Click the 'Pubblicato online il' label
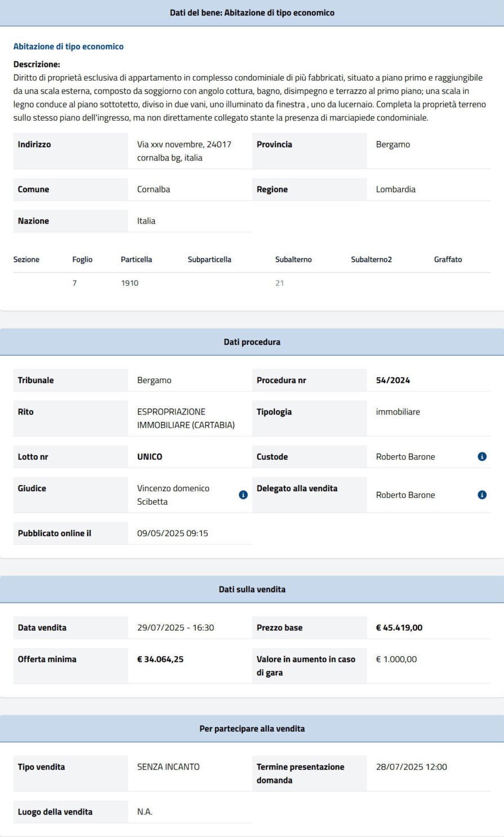This screenshot has height=837, width=504. tap(55, 533)
